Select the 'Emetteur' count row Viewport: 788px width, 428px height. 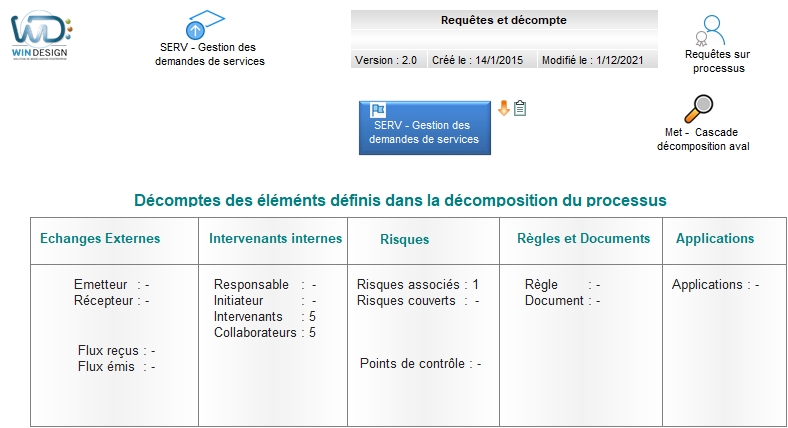point(112,284)
